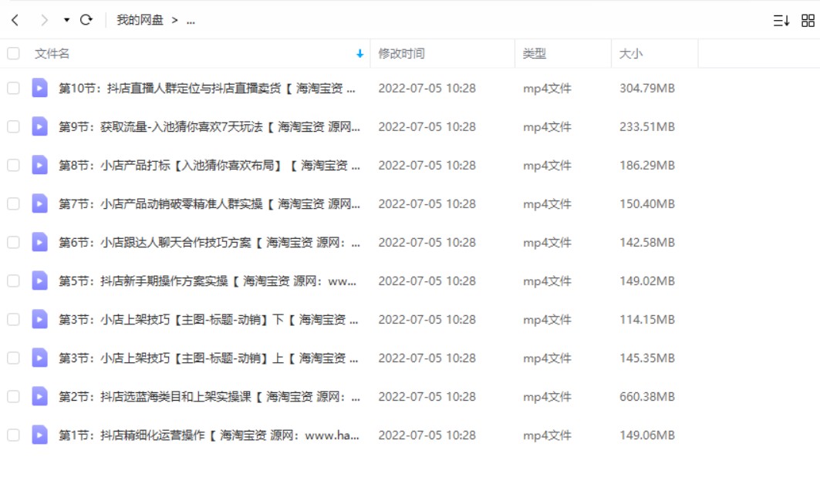
Task: Open 我的网盘 breadcrumb
Action: pos(140,20)
